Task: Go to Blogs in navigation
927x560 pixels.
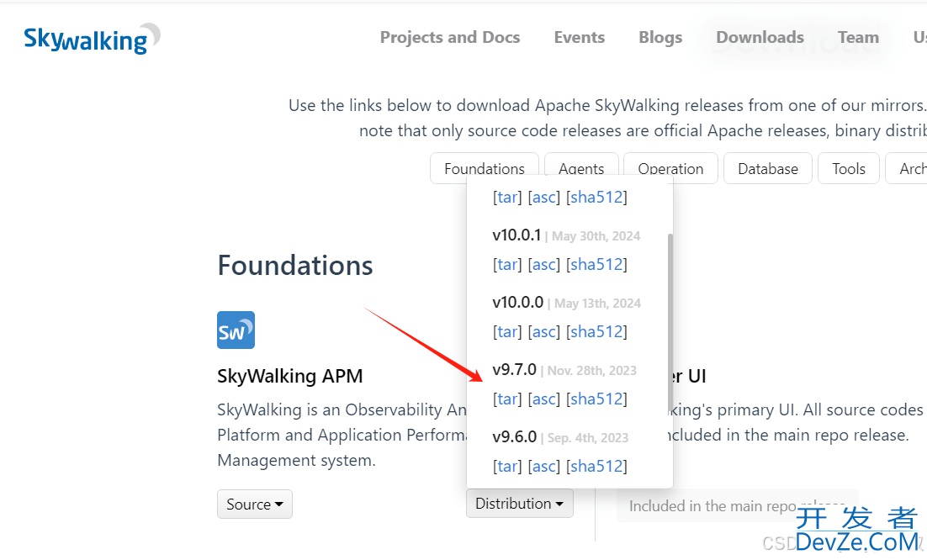Action: coord(660,37)
